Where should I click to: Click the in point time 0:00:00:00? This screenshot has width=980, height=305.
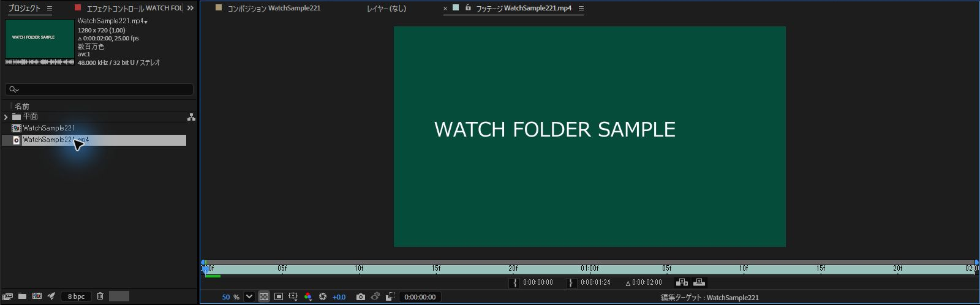click(538, 282)
